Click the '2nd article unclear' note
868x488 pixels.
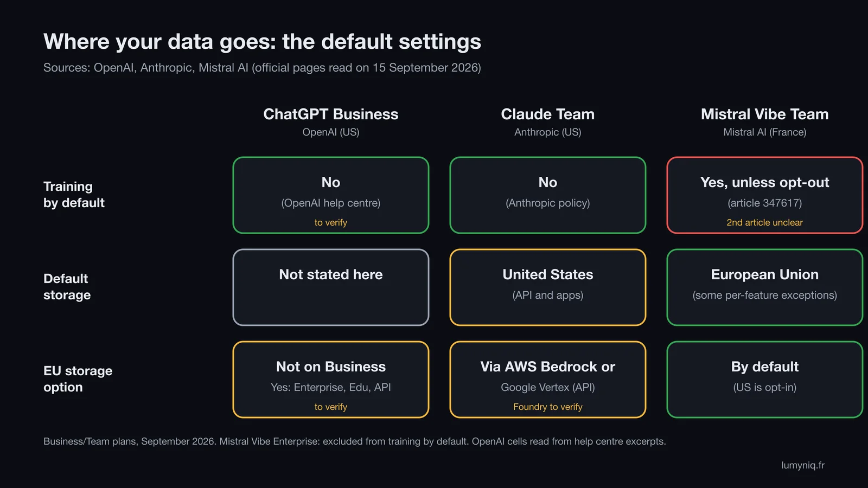coord(765,222)
